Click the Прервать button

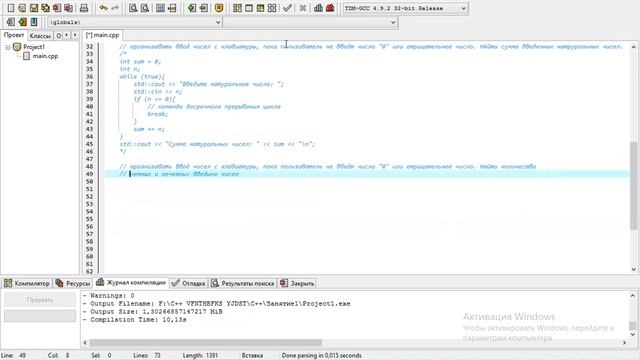40,300
